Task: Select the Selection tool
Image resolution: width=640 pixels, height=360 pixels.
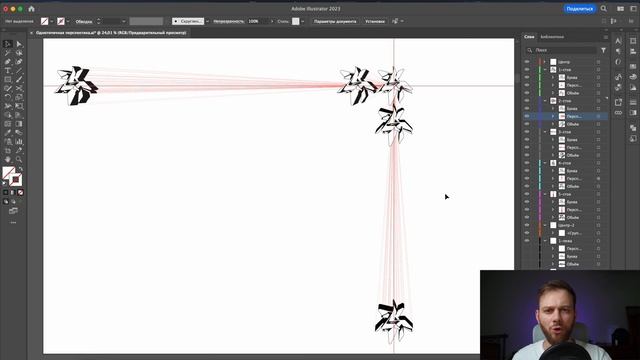Action: [x=8, y=44]
